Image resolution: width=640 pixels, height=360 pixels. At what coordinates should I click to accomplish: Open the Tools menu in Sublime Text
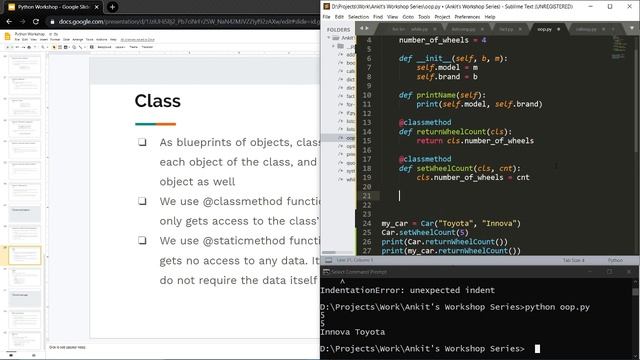[424, 17]
